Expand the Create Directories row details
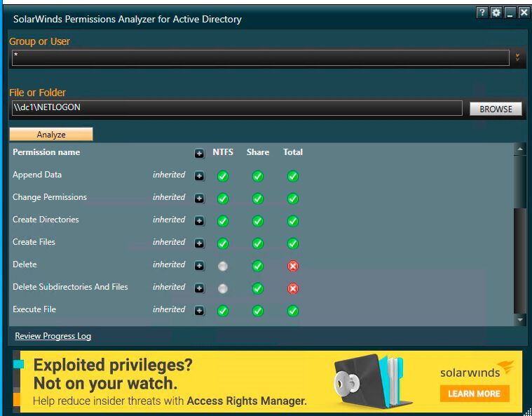 pos(199,221)
